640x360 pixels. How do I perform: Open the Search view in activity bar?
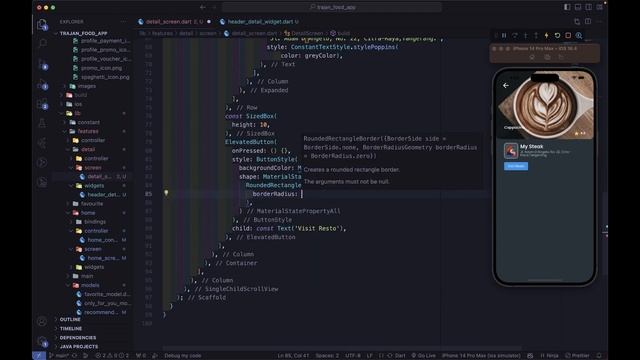click(42, 43)
